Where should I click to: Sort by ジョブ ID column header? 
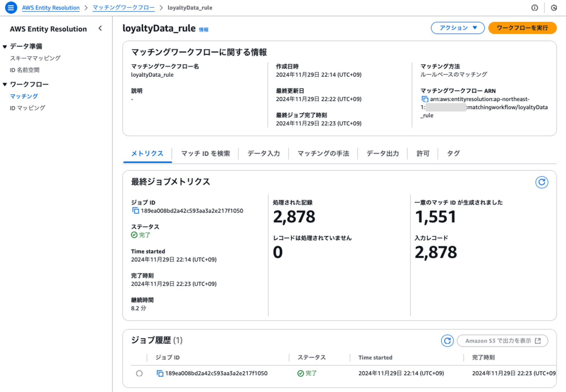(168, 357)
